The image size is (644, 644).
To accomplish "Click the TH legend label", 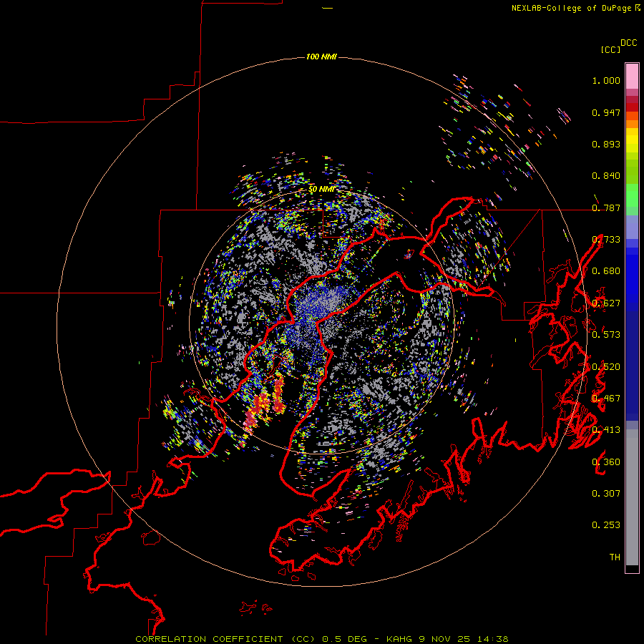I will pos(615,557).
